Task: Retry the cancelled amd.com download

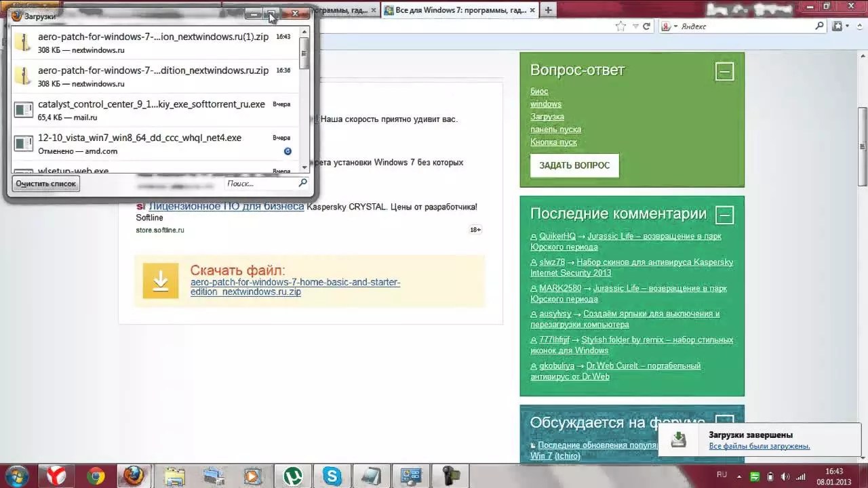Action: click(x=288, y=151)
